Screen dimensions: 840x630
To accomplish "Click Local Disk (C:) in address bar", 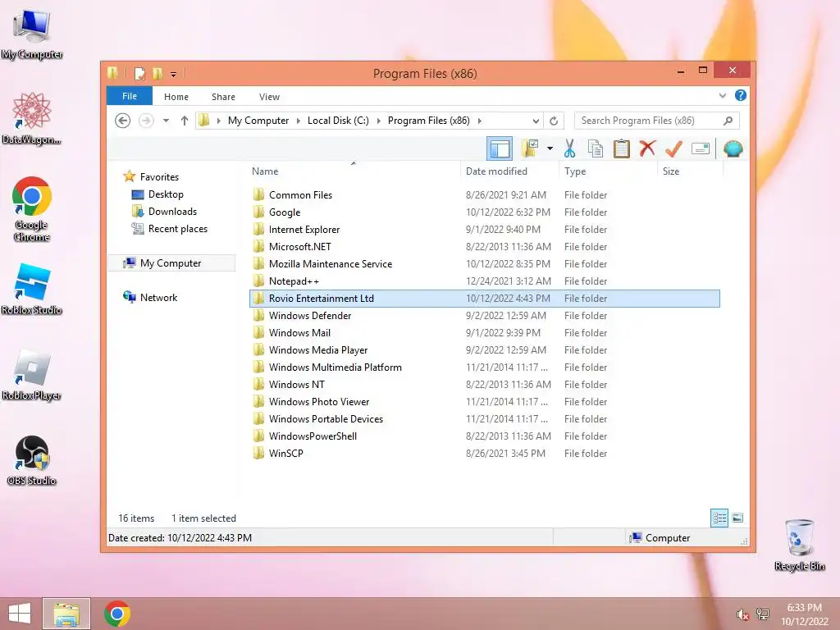I will pyautogui.click(x=338, y=121).
